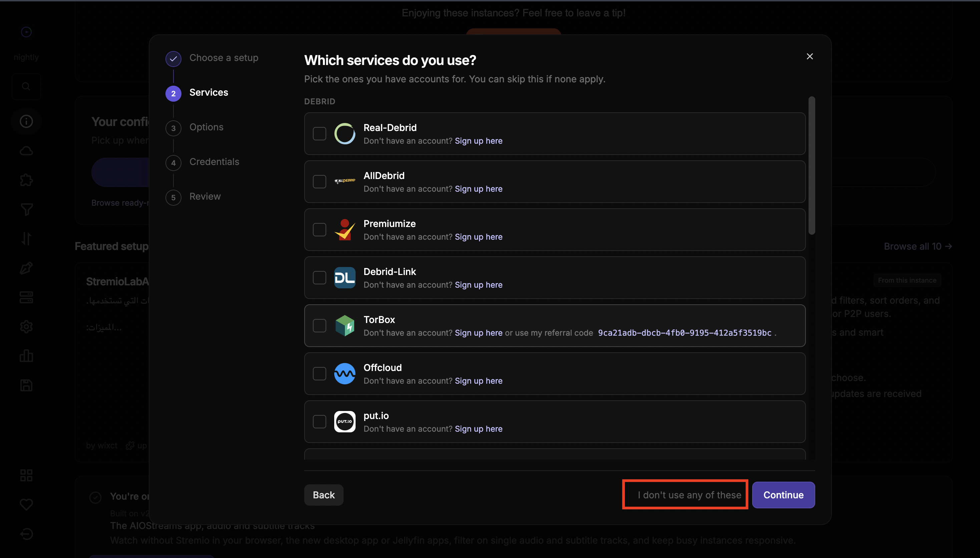Open Browse all 10 link
Viewport: 980px width, 558px height.
coord(918,246)
